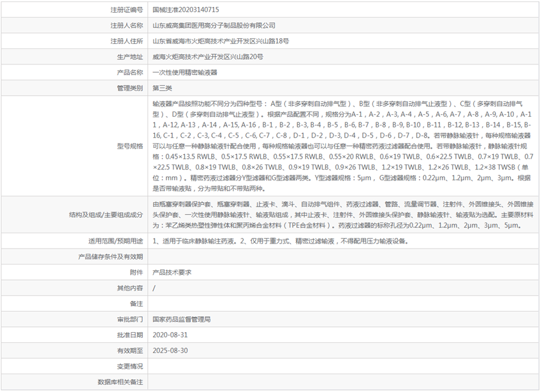The width and height of the screenshot is (542, 392).
Task: Click the '注册证编号' row label
Action: pyautogui.click(x=126, y=10)
